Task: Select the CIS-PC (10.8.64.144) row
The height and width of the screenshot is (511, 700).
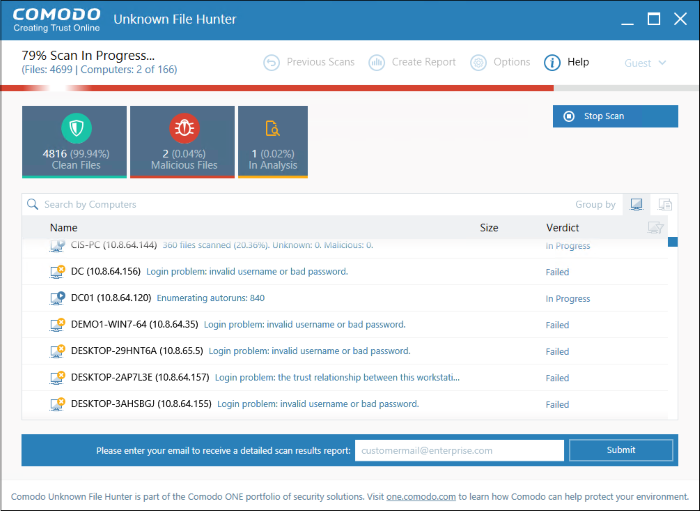Action: (x=345, y=246)
